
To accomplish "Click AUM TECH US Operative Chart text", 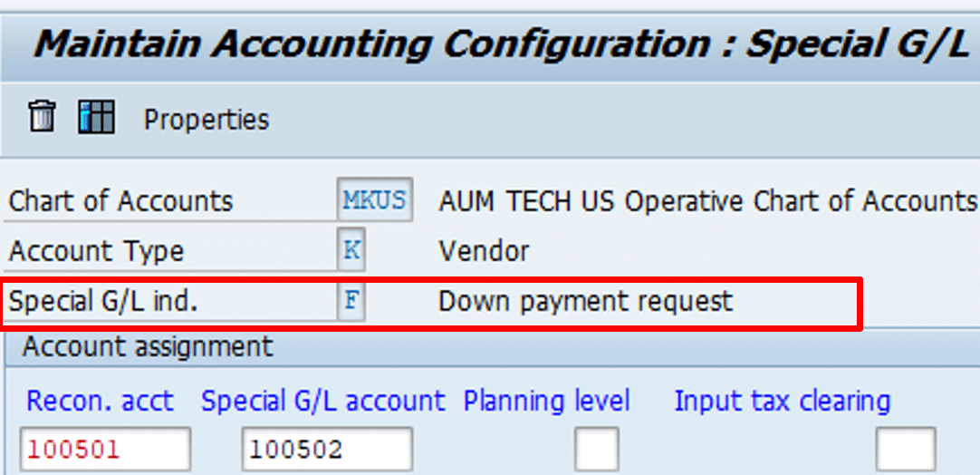I will [x=707, y=201].
